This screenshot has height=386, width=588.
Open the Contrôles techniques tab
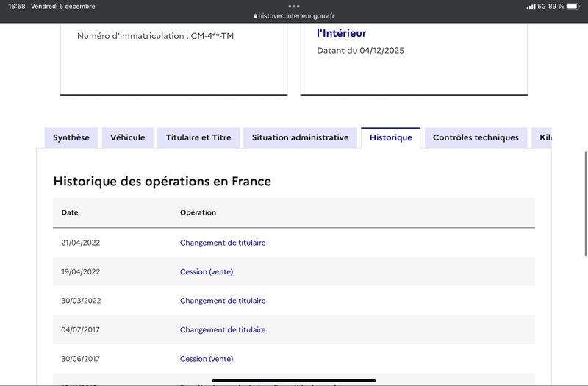(x=476, y=137)
